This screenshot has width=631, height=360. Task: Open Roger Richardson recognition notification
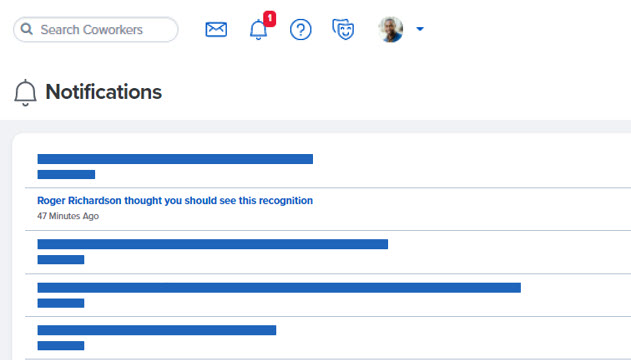pos(175,200)
